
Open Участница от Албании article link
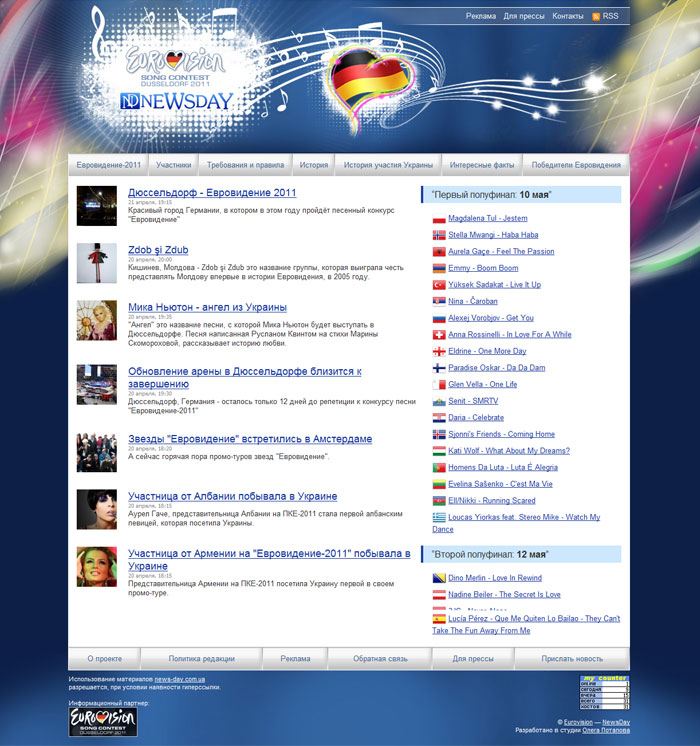point(233,496)
